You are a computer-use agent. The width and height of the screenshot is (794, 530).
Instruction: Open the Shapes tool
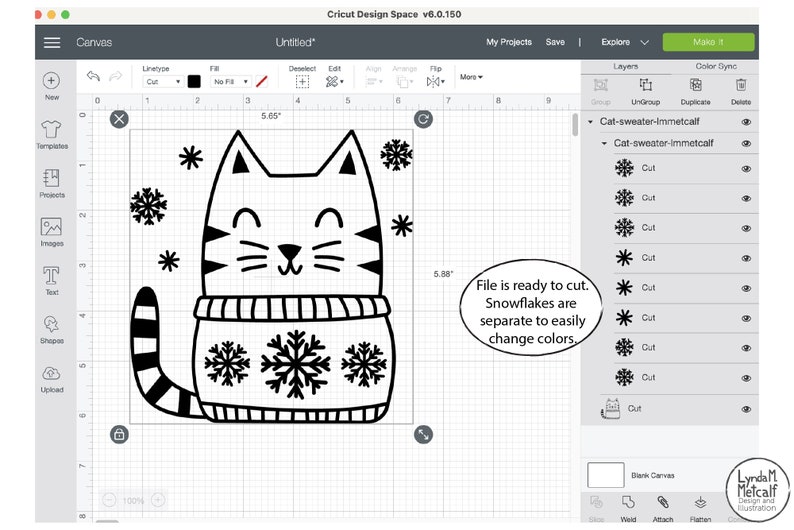pyautogui.click(x=52, y=329)
